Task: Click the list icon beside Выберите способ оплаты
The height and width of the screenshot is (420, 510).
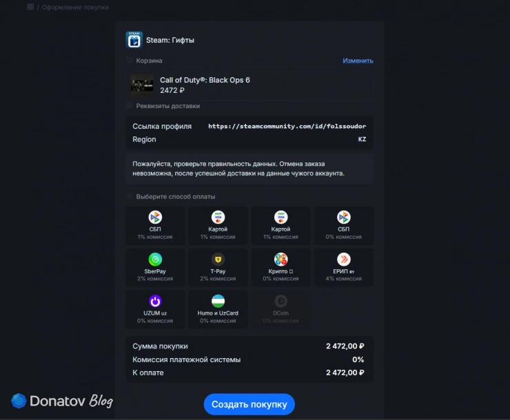Action: (x=130, y=196)
